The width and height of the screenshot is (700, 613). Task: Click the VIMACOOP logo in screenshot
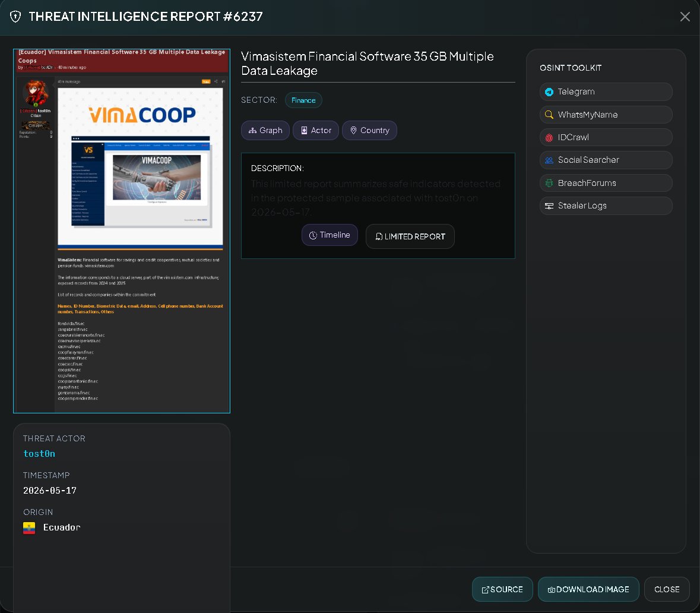[x=142, y=115]
